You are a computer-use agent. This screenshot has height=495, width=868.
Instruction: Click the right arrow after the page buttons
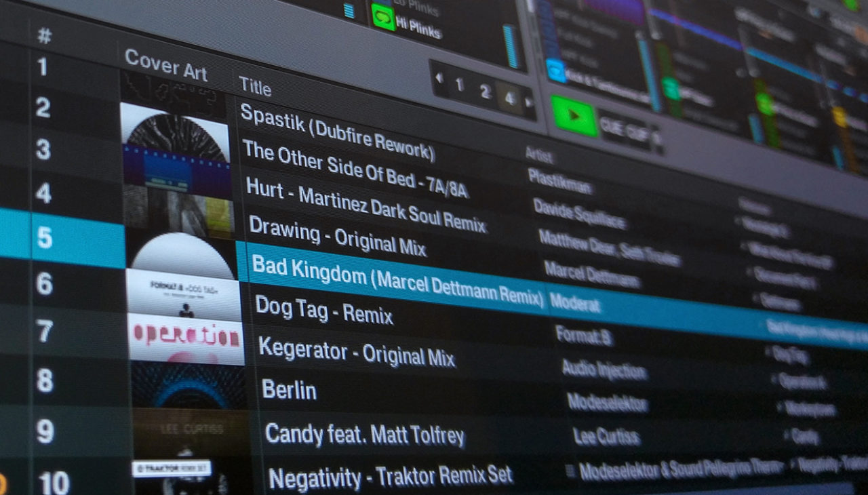click(x=528, y=100)
